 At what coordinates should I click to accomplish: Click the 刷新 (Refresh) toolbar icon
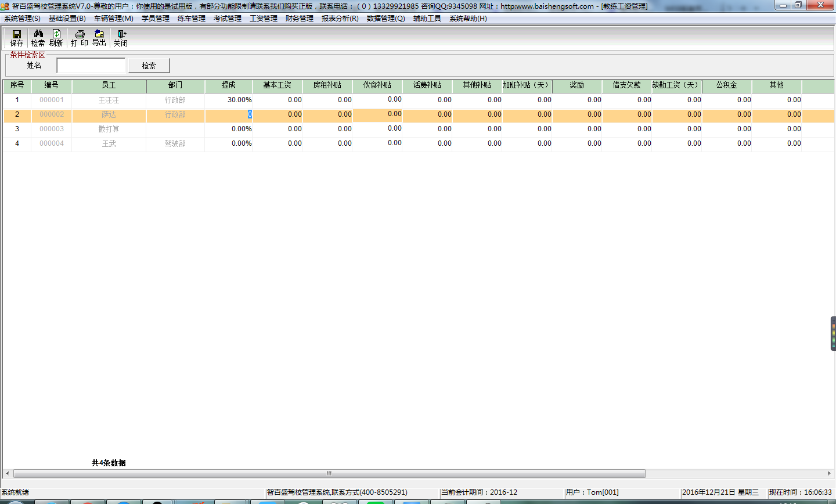point(56,38)
